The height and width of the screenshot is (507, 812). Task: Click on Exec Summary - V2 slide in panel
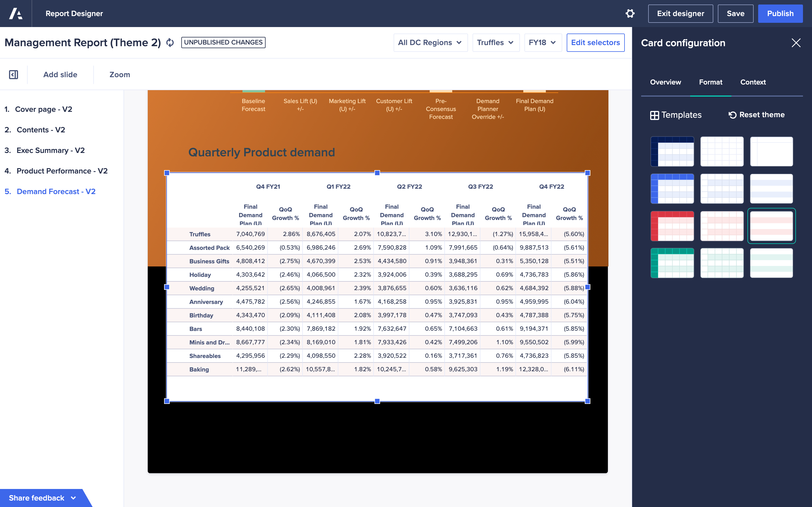[50, 151]
